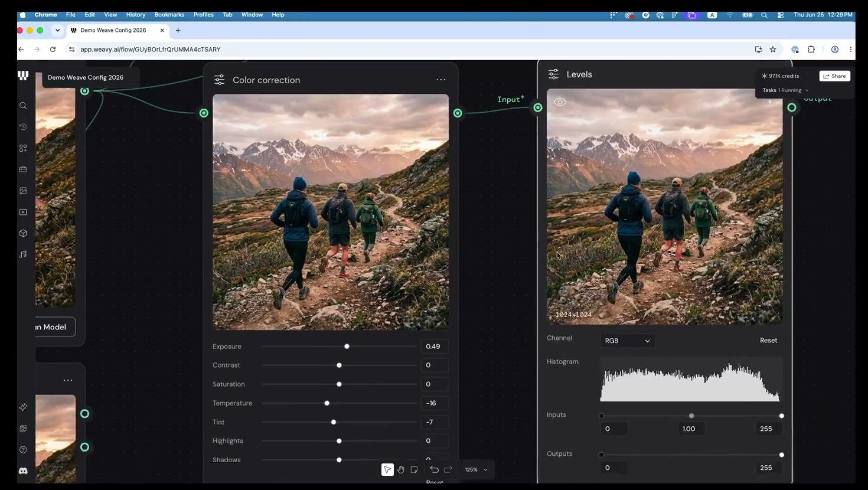Click the Exposure slider handle
The width and height of the screenshot is (868, 490).
click(x=347, y=347)
